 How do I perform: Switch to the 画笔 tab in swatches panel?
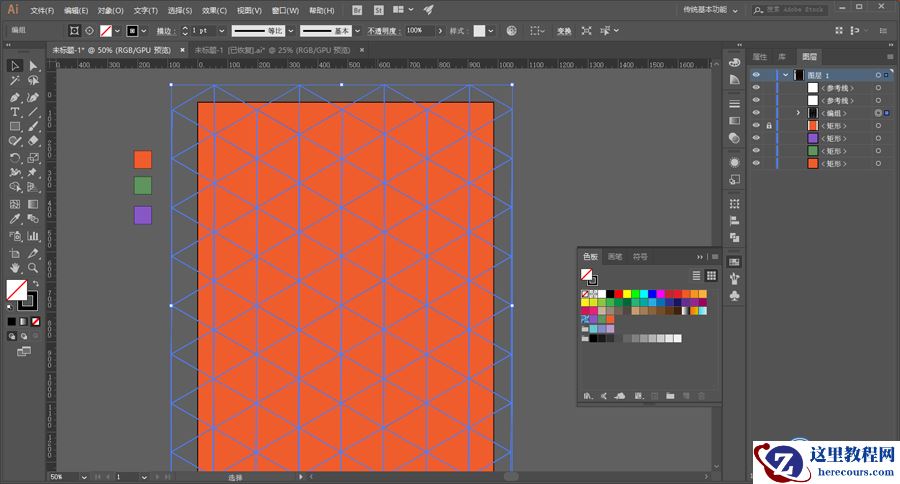click(615, 257)
